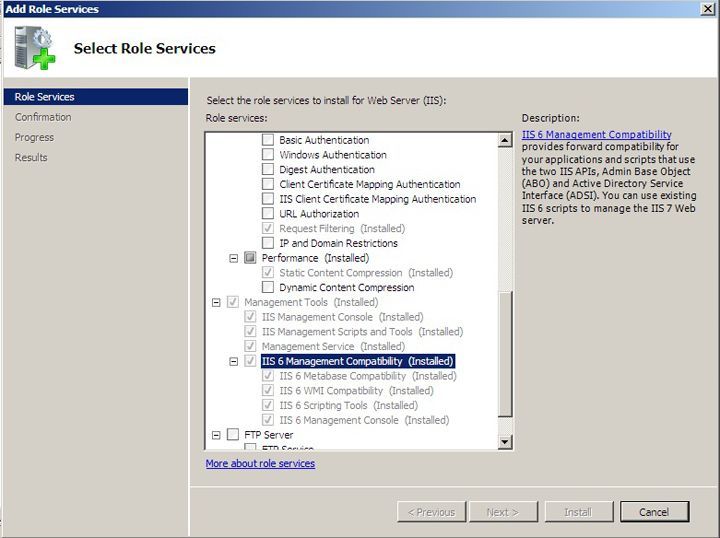Click the role services scrollbar up arrow
The width and height of the screenshot is (720, 538).
(x=505, y=140)
